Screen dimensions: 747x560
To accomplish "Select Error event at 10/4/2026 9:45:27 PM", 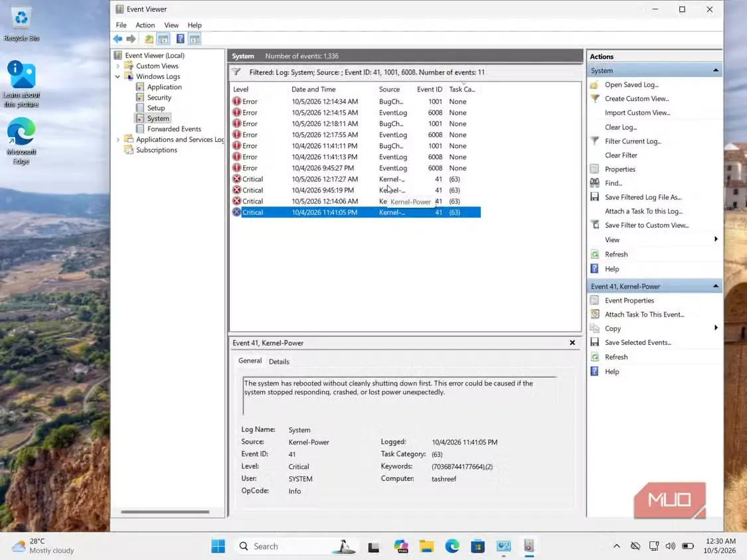I will pyautogui.click(x=355, y=168).
